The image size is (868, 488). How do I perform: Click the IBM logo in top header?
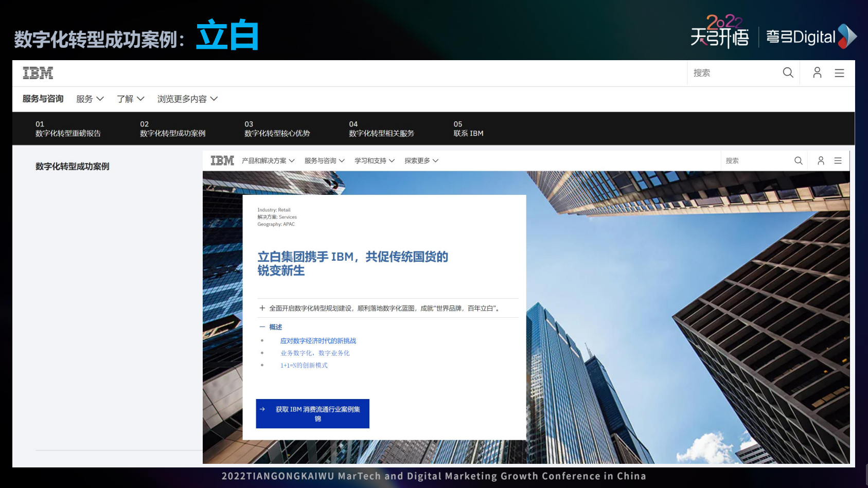coord(38,73)
